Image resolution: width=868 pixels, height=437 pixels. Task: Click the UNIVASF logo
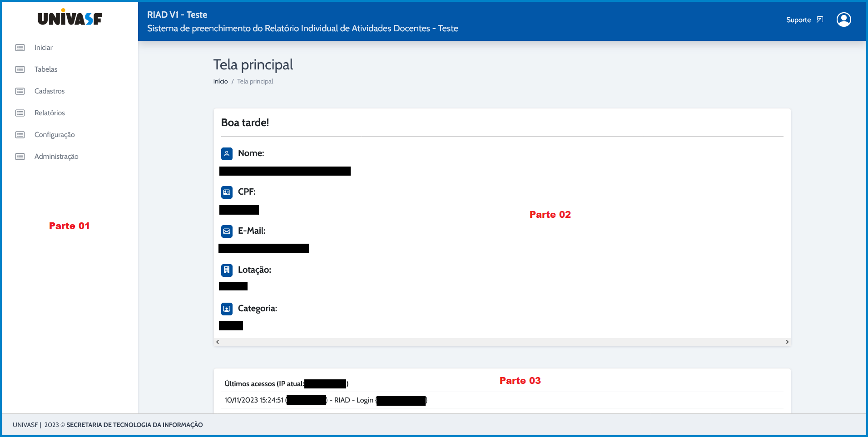coord(69,17)
